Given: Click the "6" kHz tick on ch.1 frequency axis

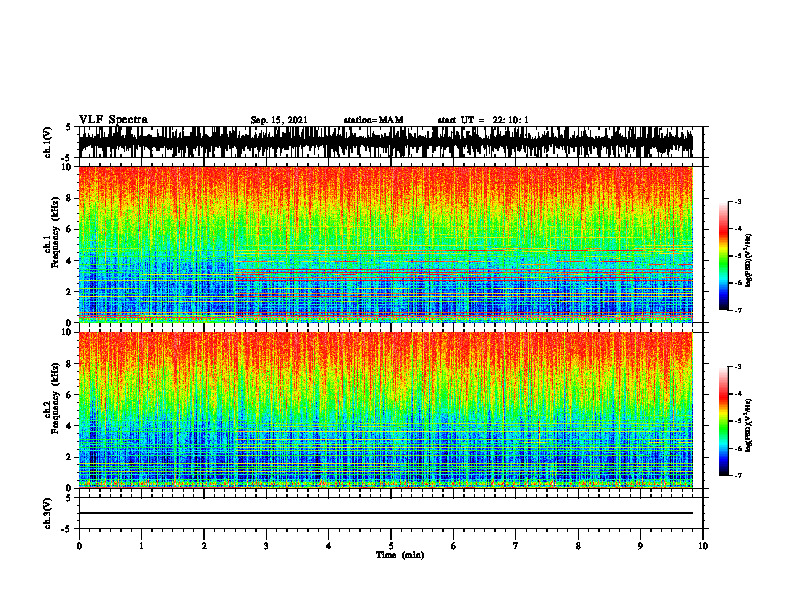Looking at the screenshot, I should (x=70, y=229).
